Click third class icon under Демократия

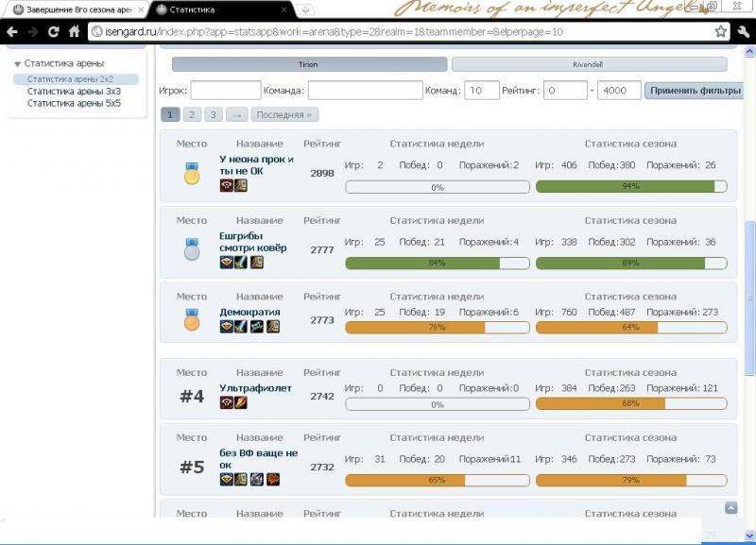[x=257, y=326]
